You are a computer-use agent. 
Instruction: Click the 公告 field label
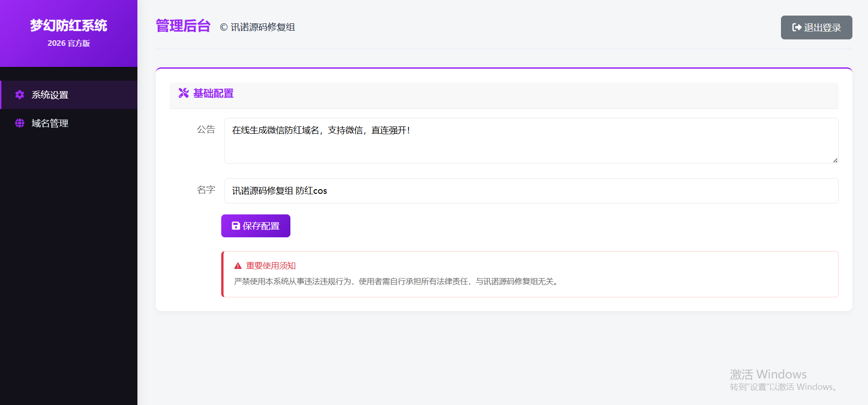click(206, 130)
